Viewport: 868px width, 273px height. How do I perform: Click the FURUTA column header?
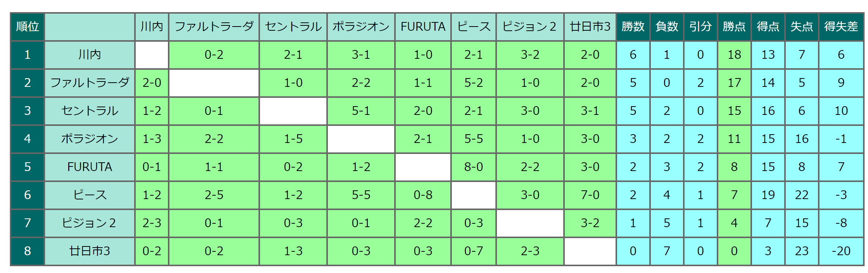pyautogui.click(x=423, y=27)
